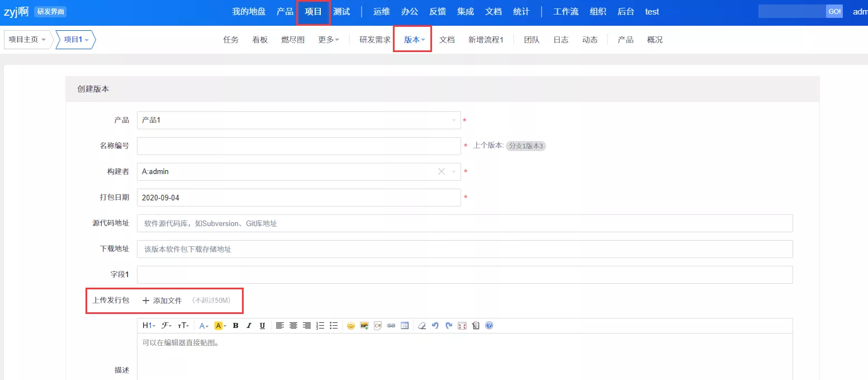This screenshot has height=380, width=868.
Task: Click the 源代码地址 input field
Action: click(465, 223)
